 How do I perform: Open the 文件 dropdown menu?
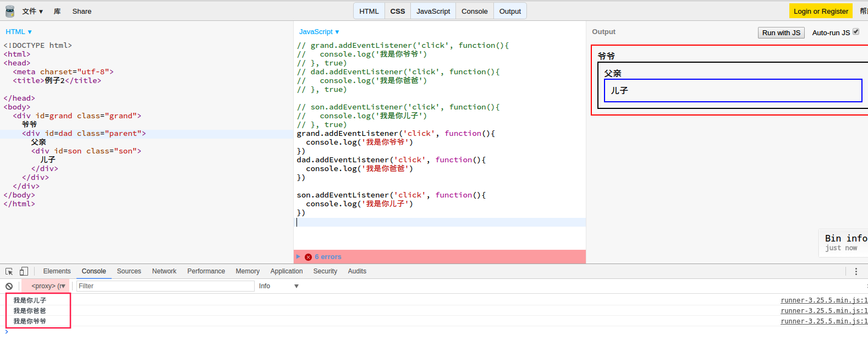pyautogui.click(x=32, y=11)
